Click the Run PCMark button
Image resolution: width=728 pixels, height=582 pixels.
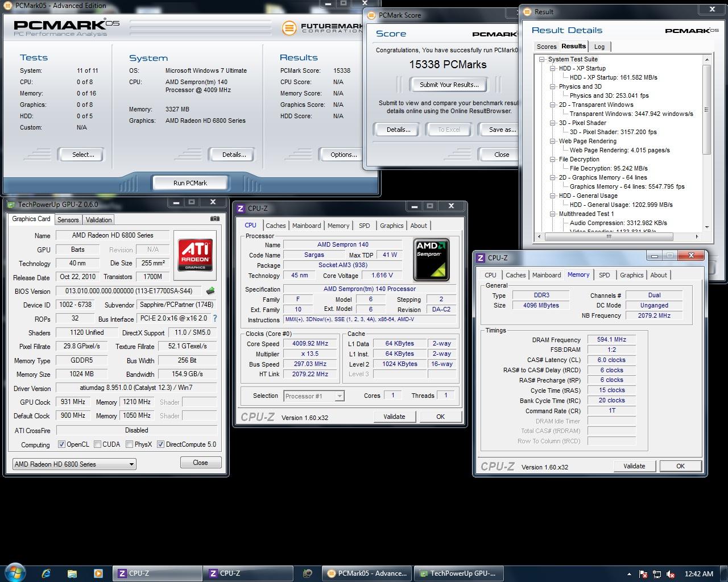click(x=190, y=183)
